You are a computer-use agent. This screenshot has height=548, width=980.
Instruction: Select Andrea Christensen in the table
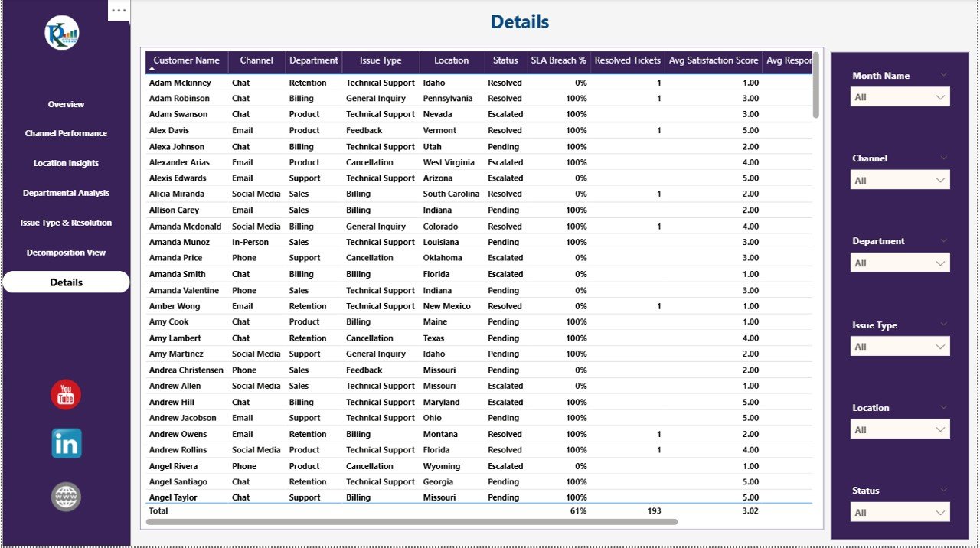[186, 370]
